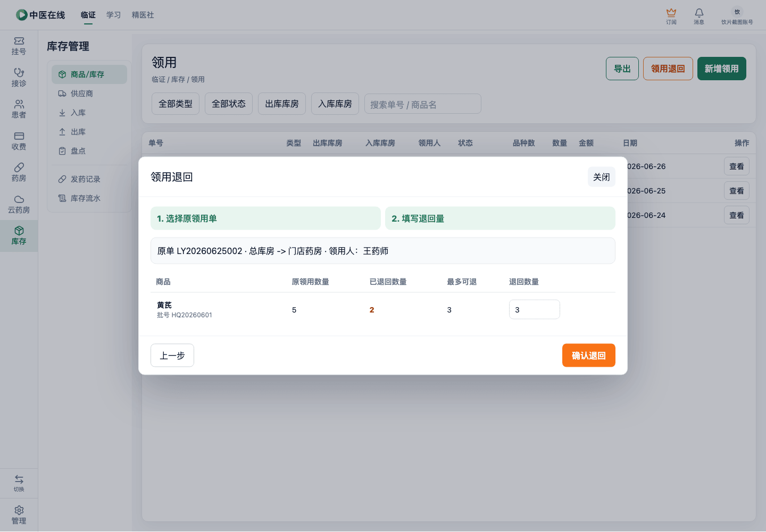Open 入库 menu item
766x532 pixels.
click(x=89, y=113)
